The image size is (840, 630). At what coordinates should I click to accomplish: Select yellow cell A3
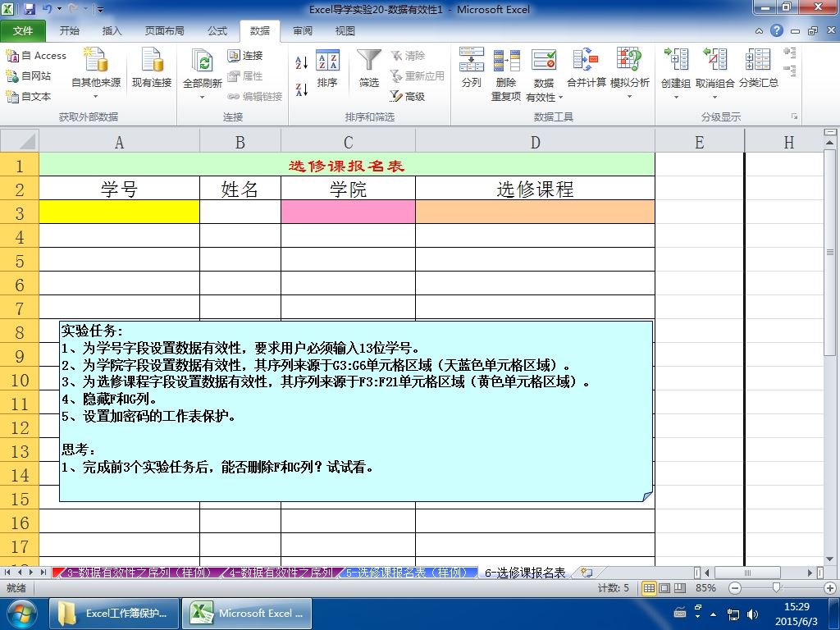tap(120, 212)
